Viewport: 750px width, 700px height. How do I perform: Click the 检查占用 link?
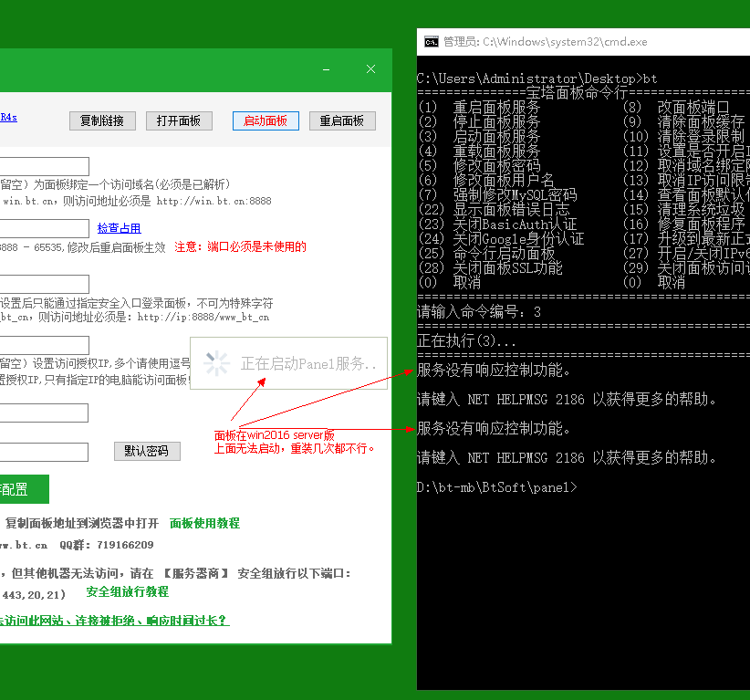coord(120,228)
